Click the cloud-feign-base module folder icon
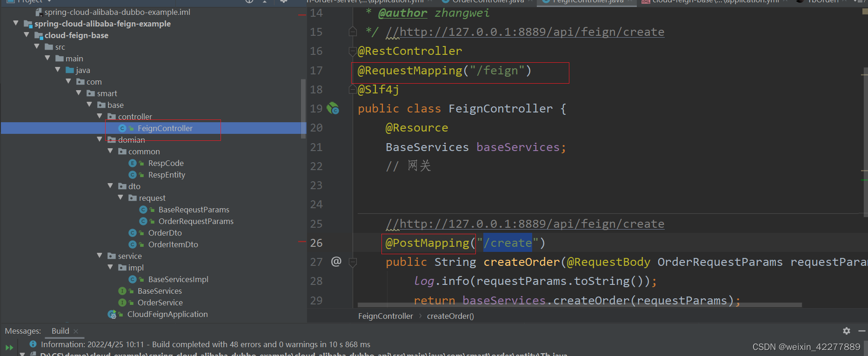Image resolution: width=868 pixels, height=356 pixels. point(39,35)
